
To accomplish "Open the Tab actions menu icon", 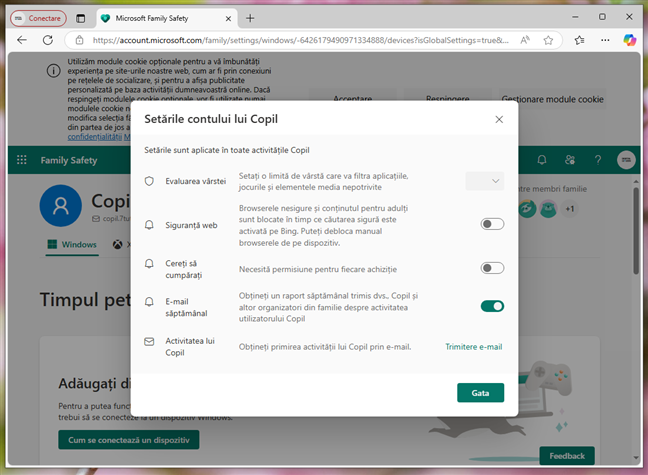I will (x=81, y=18).
